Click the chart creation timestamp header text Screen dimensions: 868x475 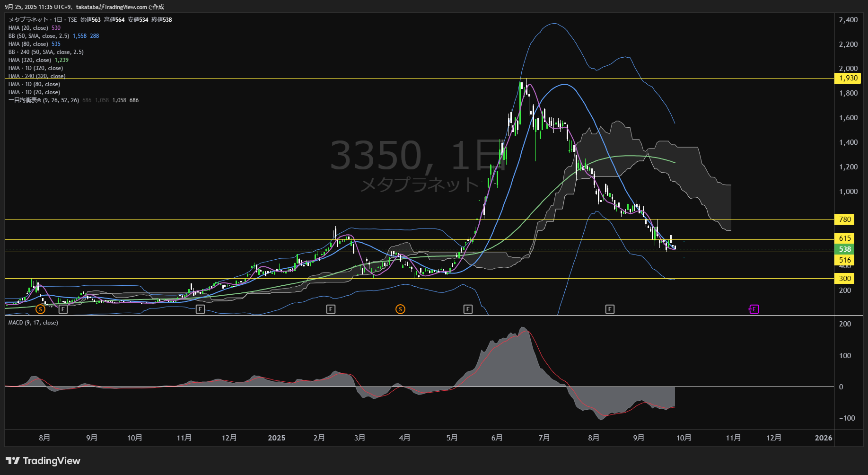[x=85, y=7]
